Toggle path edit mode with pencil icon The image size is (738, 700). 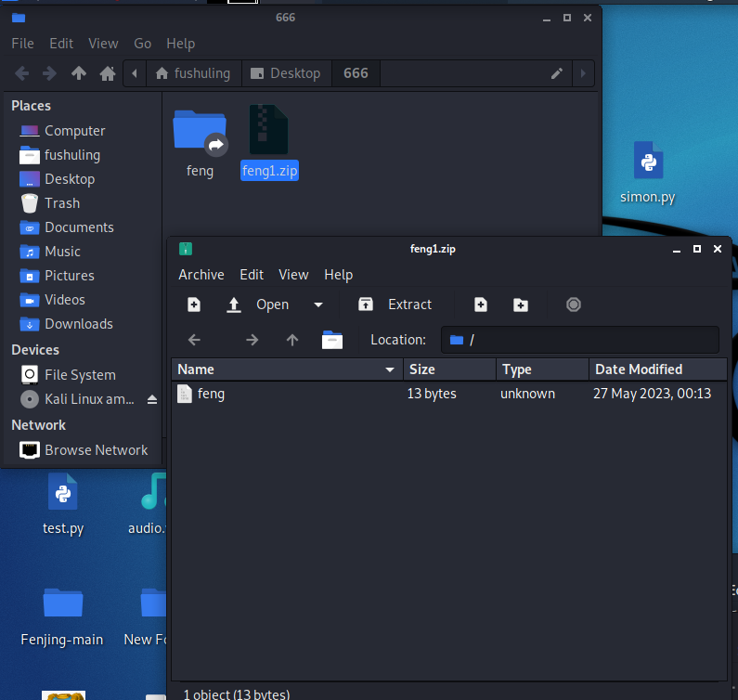557,73
